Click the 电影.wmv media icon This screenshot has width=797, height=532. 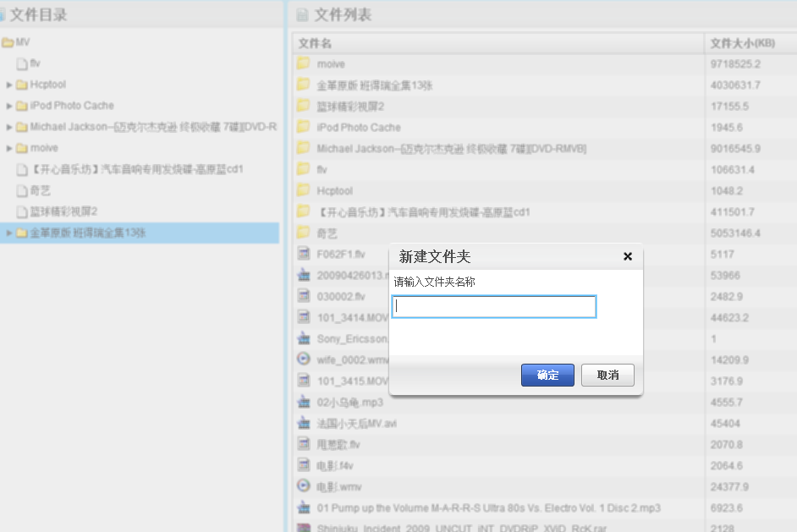pyautogui.click(x=304, y=485)
